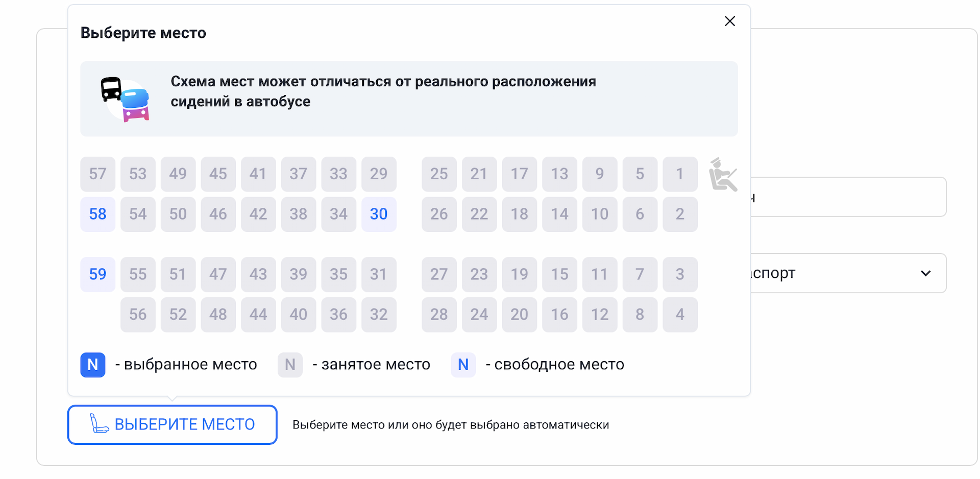
Task: Click the partially hidden text input field
Action: tap(848, 197)
